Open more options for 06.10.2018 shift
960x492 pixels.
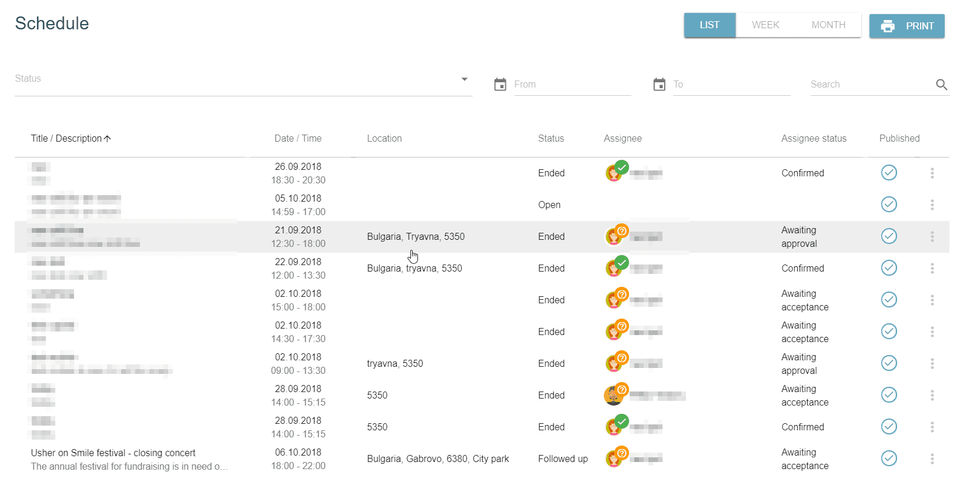pyautogui.click(x=932, y=459)
